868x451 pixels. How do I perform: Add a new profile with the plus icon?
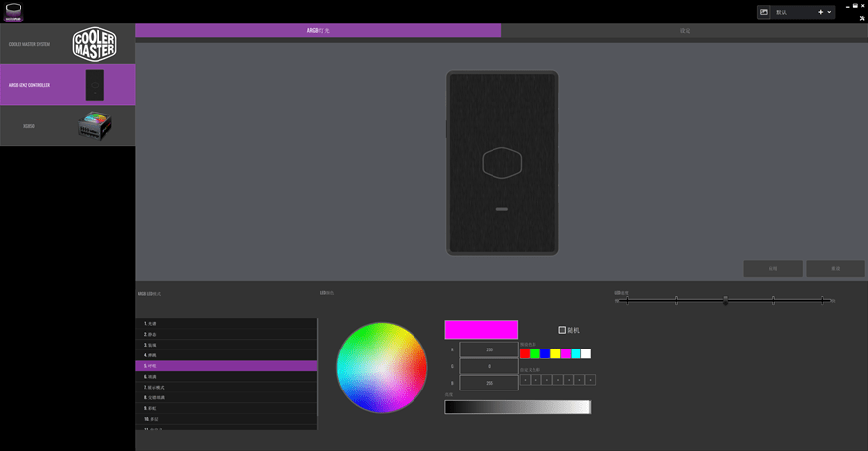[x=820, y=12]
